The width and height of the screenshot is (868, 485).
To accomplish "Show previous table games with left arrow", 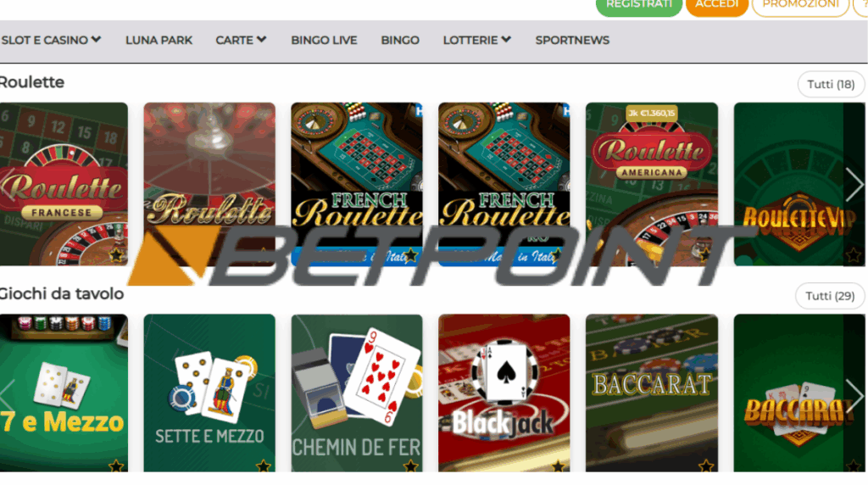I will pos(7,396).
